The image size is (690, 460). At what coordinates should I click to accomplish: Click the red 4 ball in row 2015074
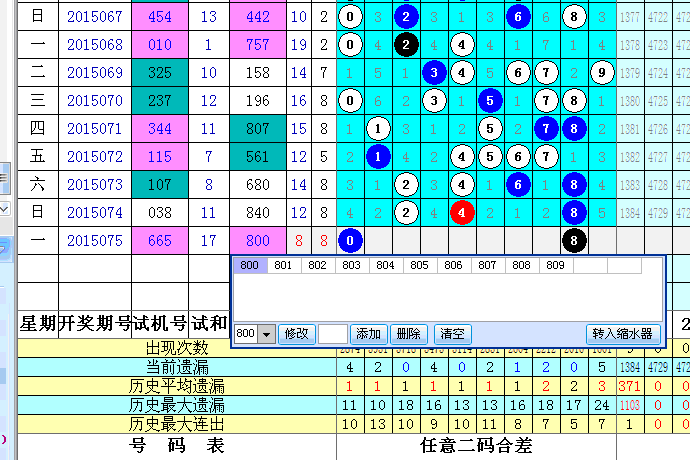461,213
